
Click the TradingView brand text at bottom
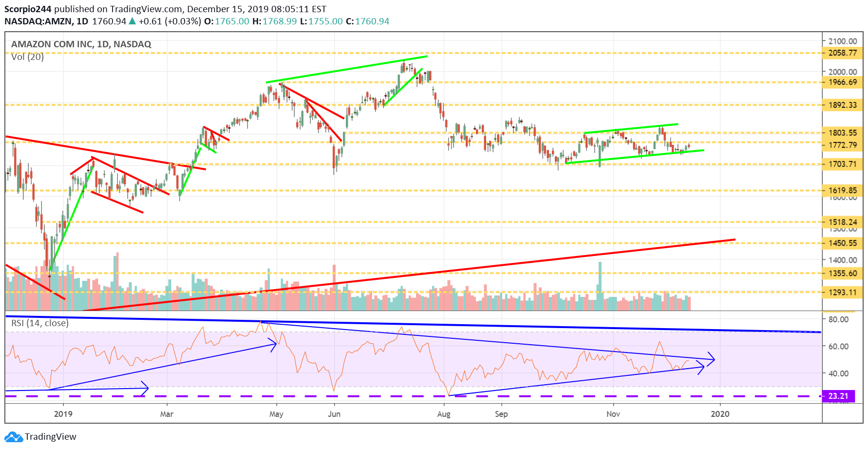(x=51, y=437)
